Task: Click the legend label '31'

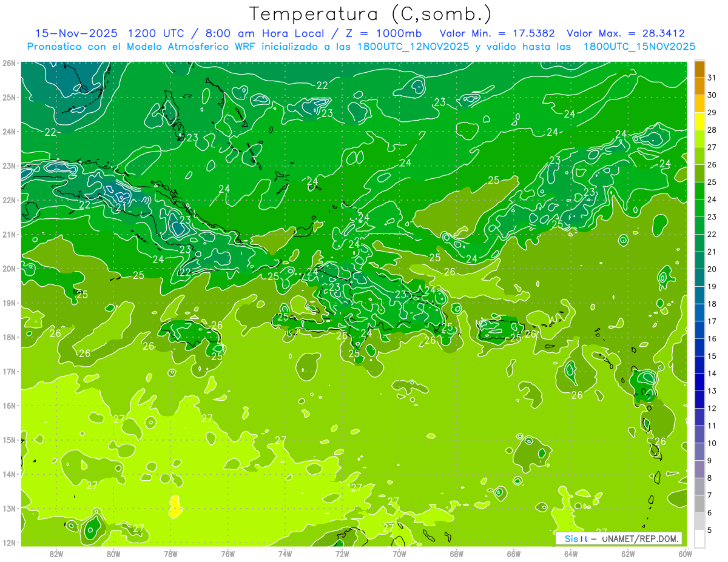Action: tap(712, 77)
